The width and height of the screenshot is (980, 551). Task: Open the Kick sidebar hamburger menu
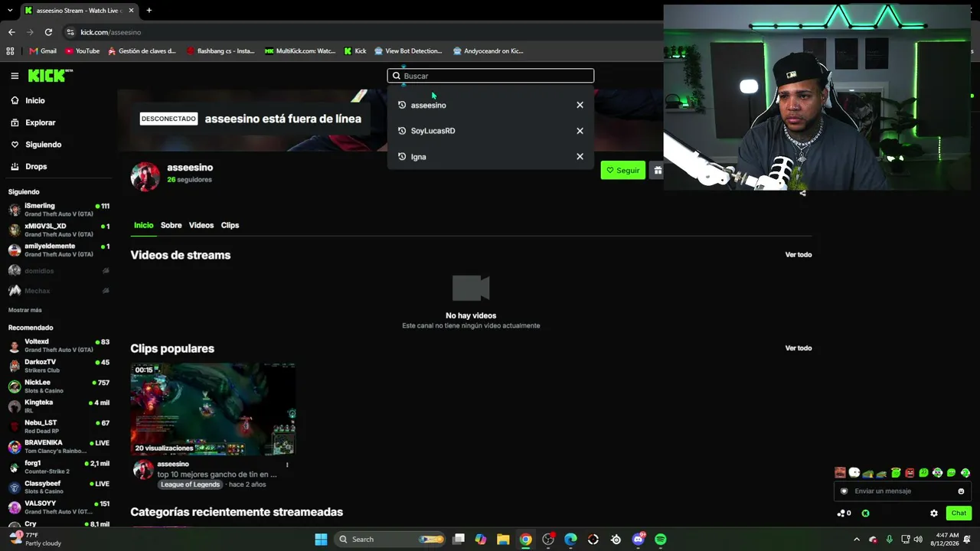15,76
